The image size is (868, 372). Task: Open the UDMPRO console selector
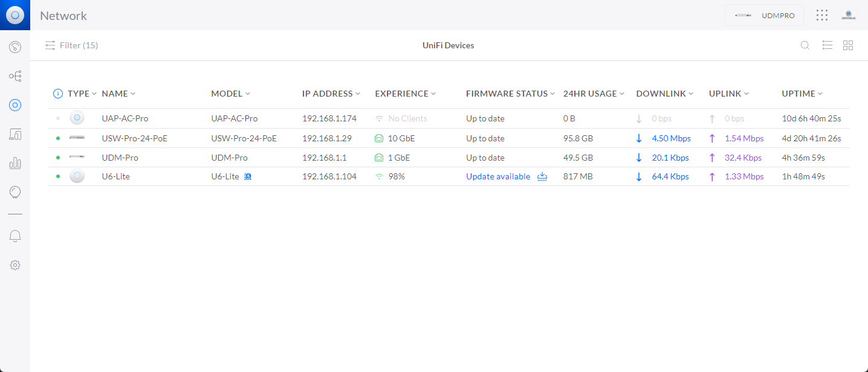764,16
